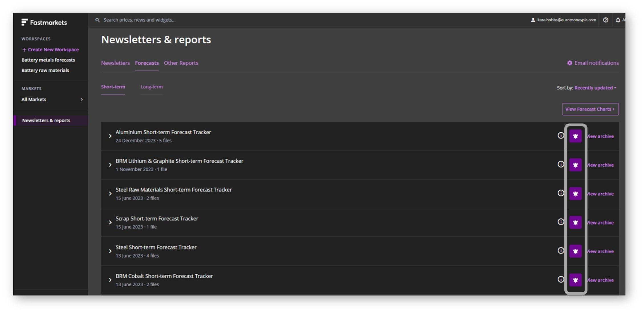Click the kate.hobbs@euromoneyplc.com account label

pos(566,20)
